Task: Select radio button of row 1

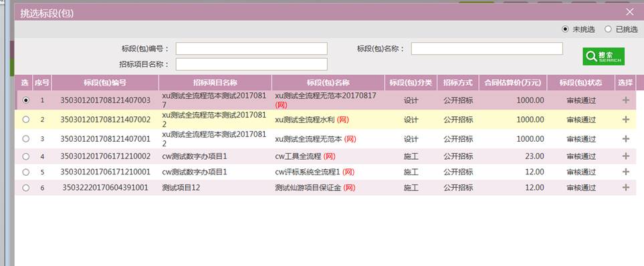Action: [x=26, y=100]
